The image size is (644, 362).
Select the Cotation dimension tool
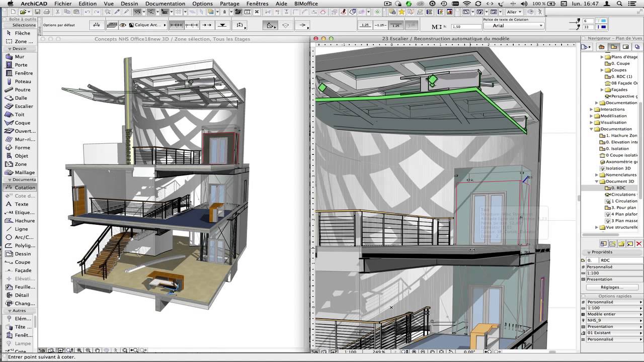click(19, 188)
